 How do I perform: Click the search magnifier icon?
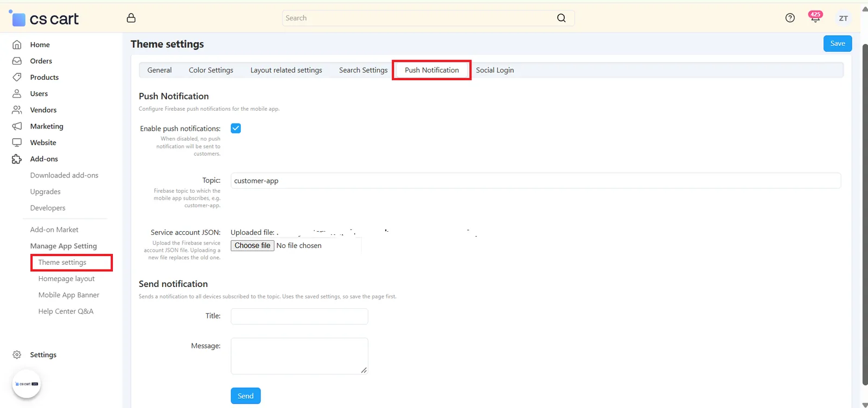pos(561,18)
